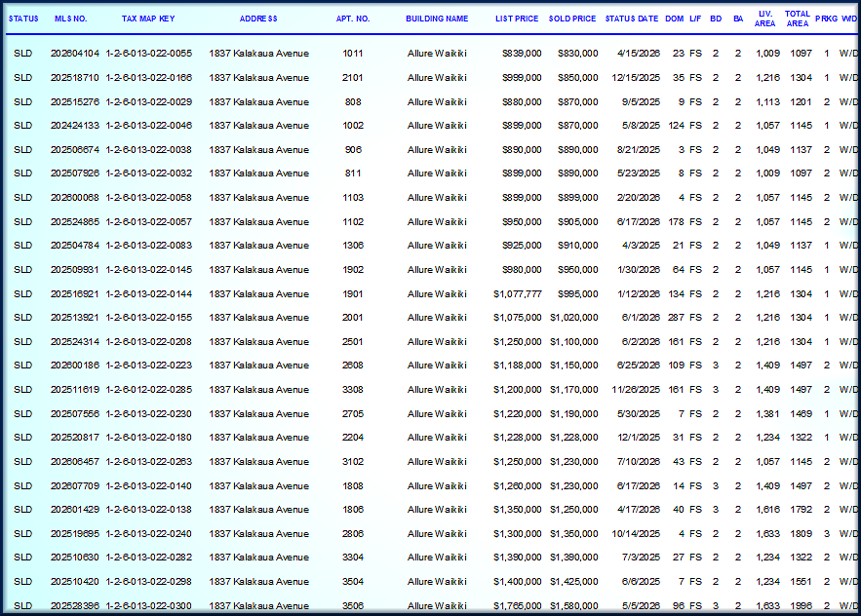The image size is (861, 616).
Task: Select MLS number 202520817
Action: [x=75, y=437]
